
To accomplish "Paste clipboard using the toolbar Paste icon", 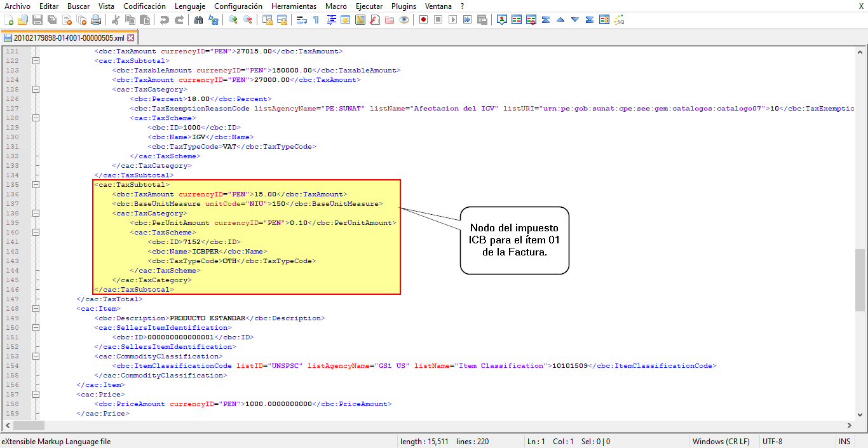I will [x=144, y=20].
